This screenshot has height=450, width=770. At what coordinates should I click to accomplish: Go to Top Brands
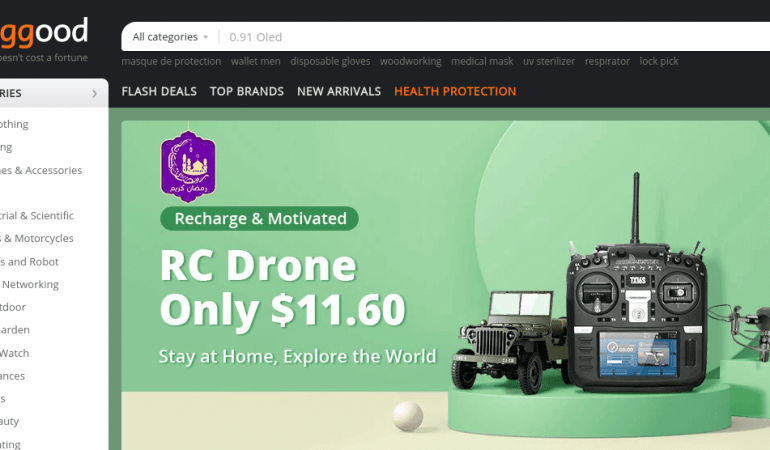[247, 91]
